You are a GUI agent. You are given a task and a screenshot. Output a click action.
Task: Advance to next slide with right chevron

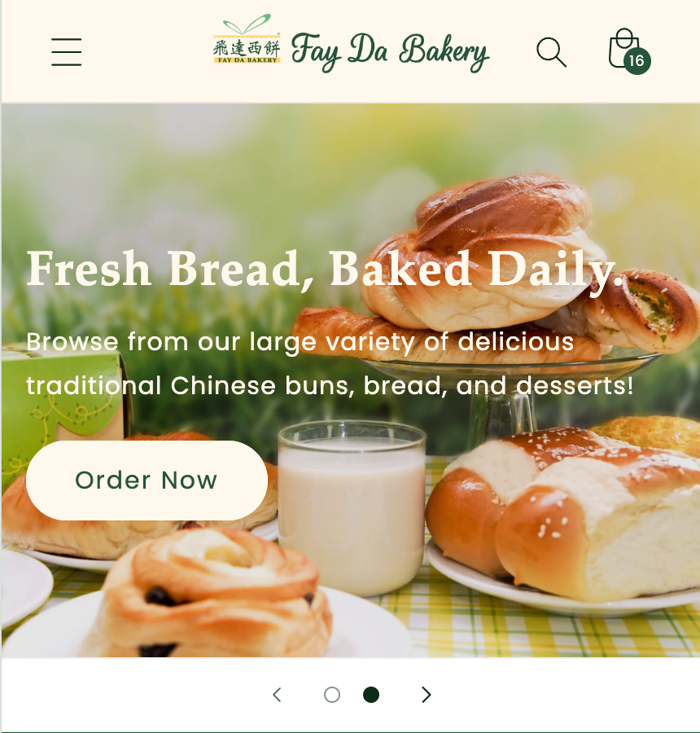point(426,695)
